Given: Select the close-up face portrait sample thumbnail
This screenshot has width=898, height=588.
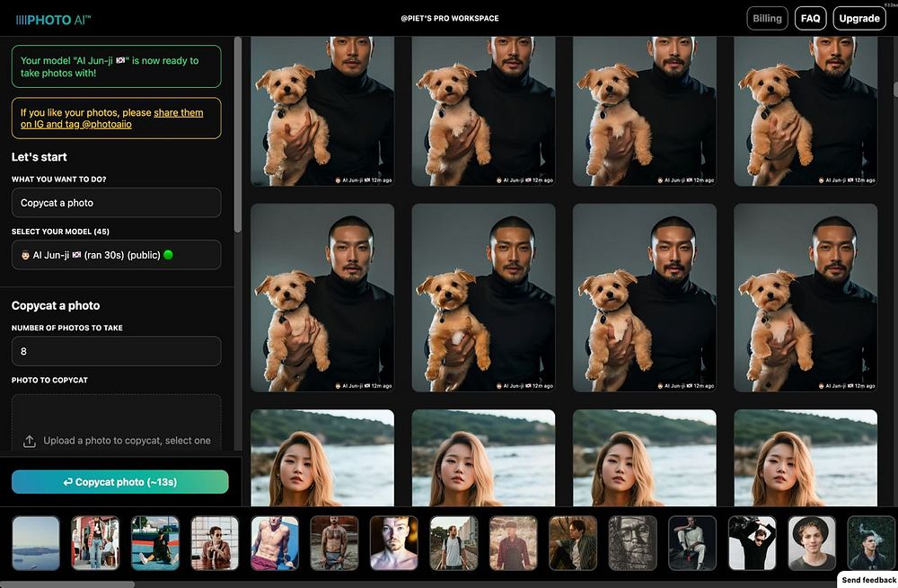Looking at the screenshot, I should tap(394, 543).
